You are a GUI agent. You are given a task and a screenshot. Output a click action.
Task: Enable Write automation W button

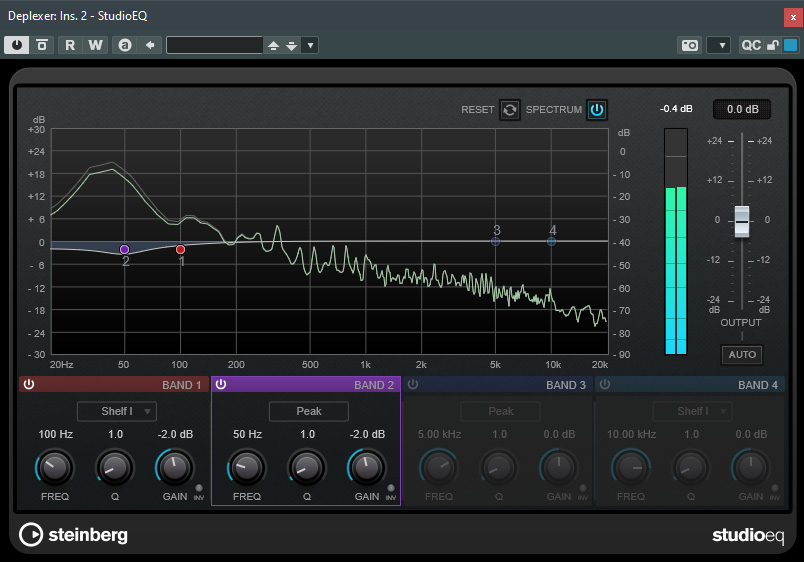[95, 45]
